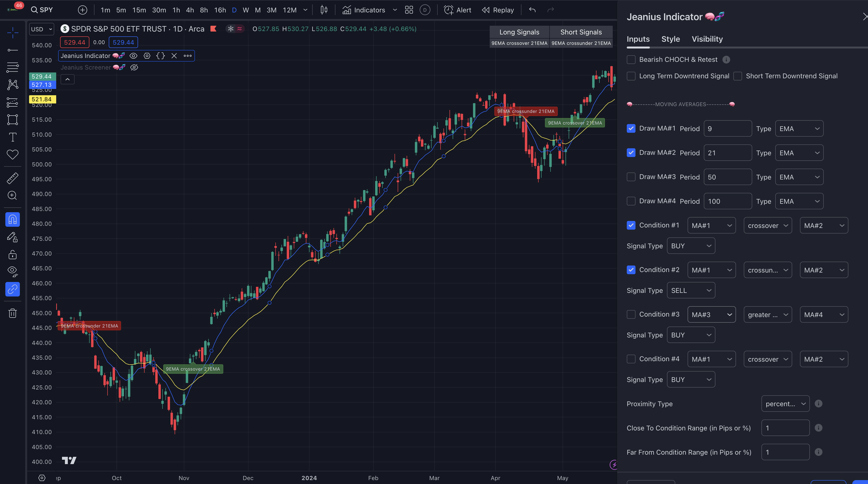Open Jeanius Indicator settings gear
This screenshot has height=484, width=868.
[147, 56]
